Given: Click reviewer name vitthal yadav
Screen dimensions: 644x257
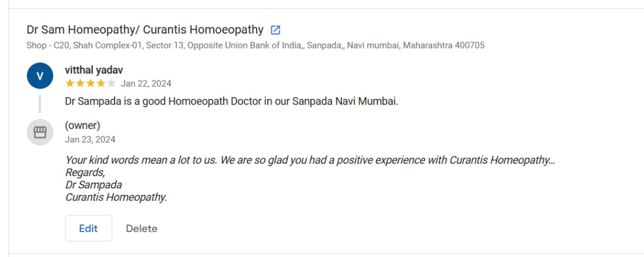Looking at the screenshot, I should click(x=94, y=70).
